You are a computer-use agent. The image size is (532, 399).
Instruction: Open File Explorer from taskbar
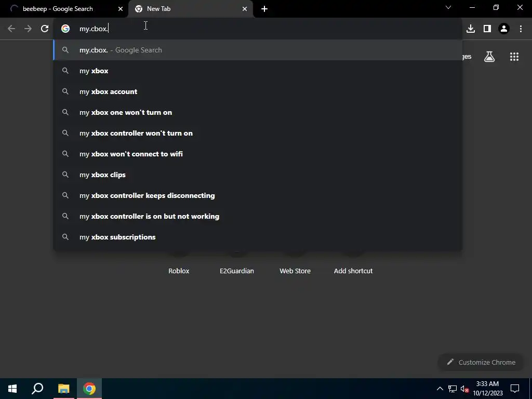click(63, 389)
